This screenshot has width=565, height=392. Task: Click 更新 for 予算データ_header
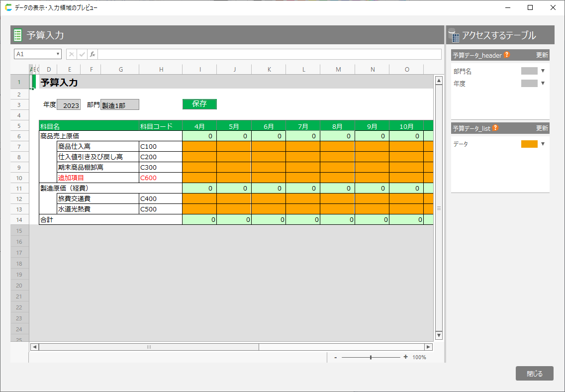542,55
